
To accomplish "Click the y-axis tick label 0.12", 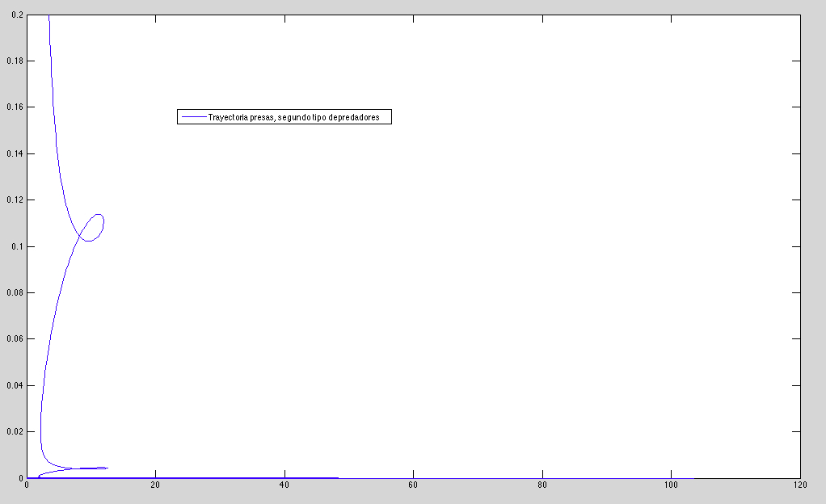I will click(15, 199).
